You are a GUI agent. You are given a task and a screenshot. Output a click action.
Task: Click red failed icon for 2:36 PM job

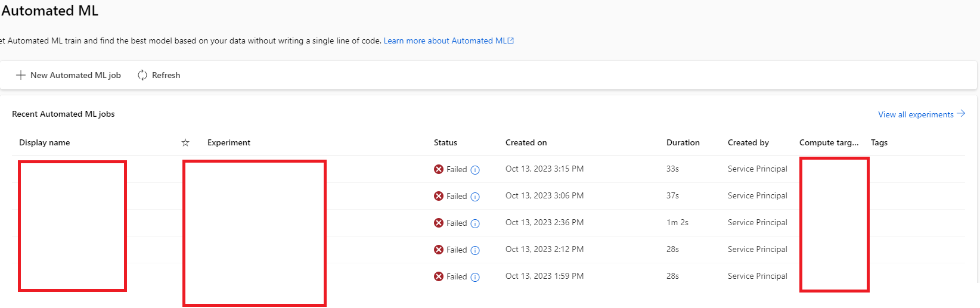click(439, 223)
